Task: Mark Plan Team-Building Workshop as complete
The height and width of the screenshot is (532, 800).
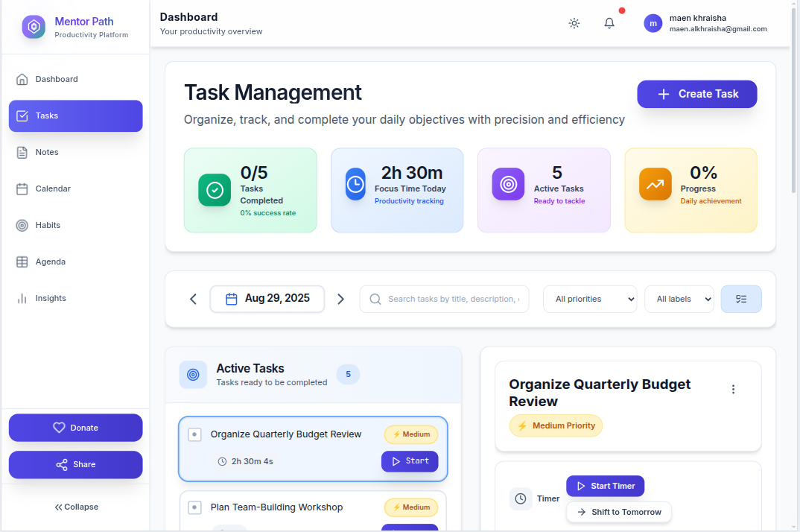Action: pyautogui.click(x=194, y=507)
